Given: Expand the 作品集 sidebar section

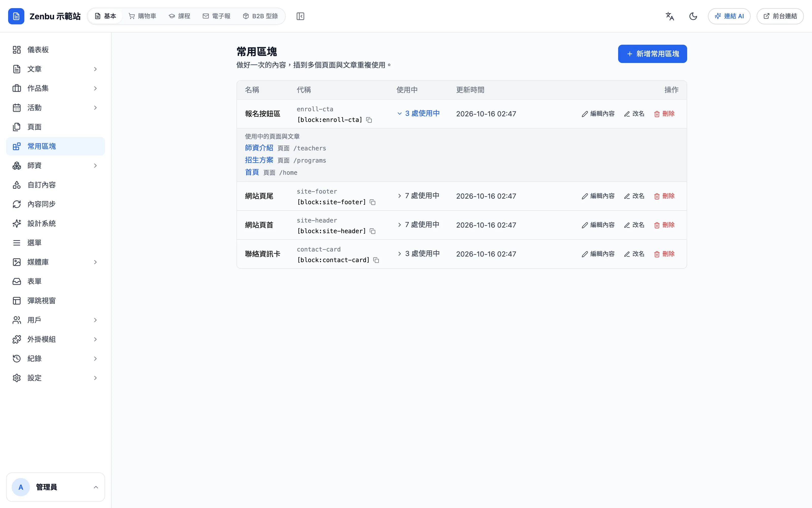Looking at the screenshot, I should 56,88.
